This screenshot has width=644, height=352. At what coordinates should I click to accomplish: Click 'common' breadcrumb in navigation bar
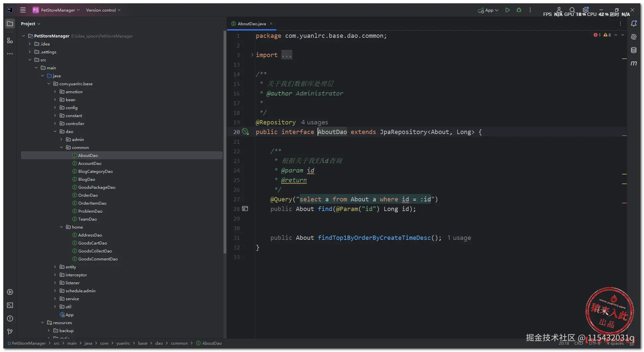coord(179,343)
